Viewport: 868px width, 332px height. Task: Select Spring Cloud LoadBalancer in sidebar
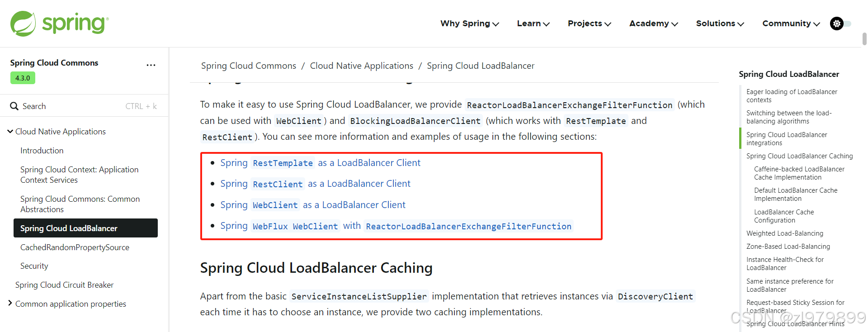point(85,228)
